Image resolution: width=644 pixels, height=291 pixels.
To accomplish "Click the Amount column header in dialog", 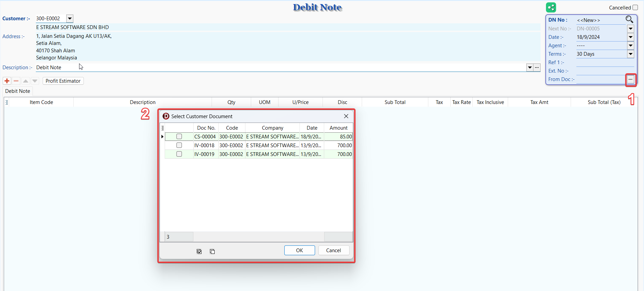I will [x=338, y=128].
